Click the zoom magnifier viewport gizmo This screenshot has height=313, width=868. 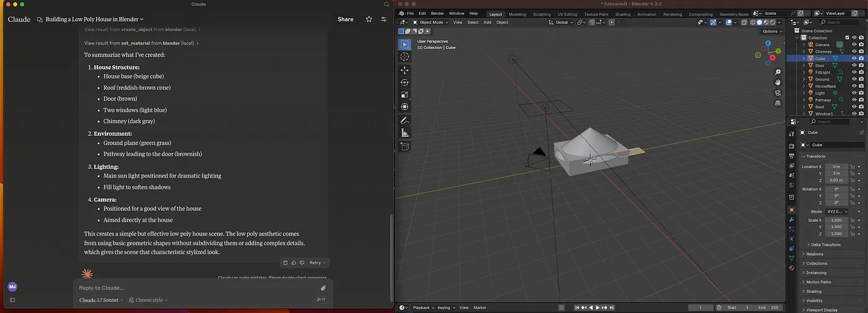point(777,73)
